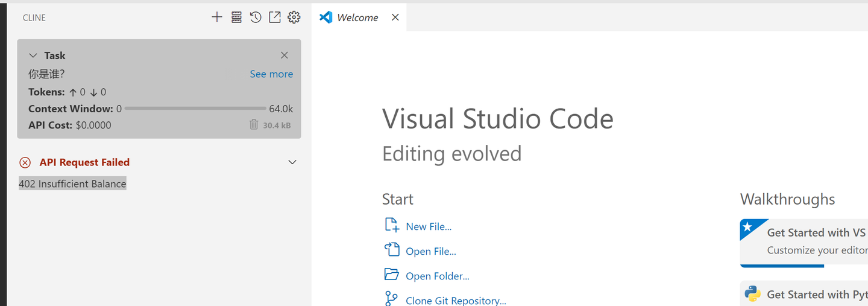
Task: Click the Context Window progress bar
Action: click(195, 109)
